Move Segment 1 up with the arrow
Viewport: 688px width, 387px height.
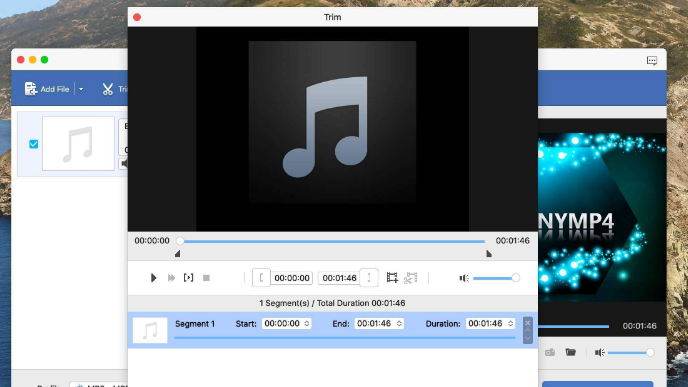click(527, 330)
